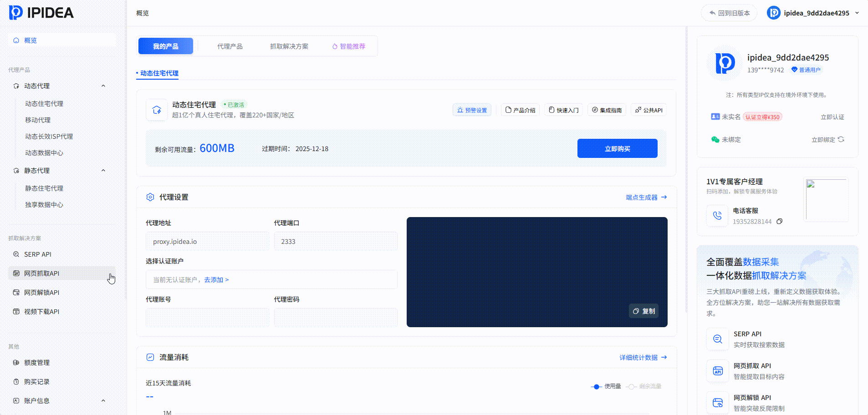Screen dimensions: 868x415
Task: Open 动态长效ISP代理 in the sidebar
Action: pos(49,137)
